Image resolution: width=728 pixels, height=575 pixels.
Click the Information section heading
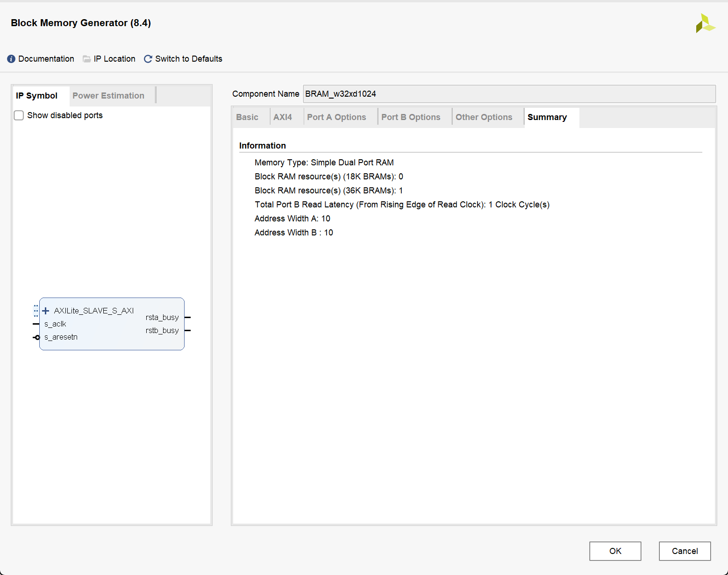(x=263, y=146)
